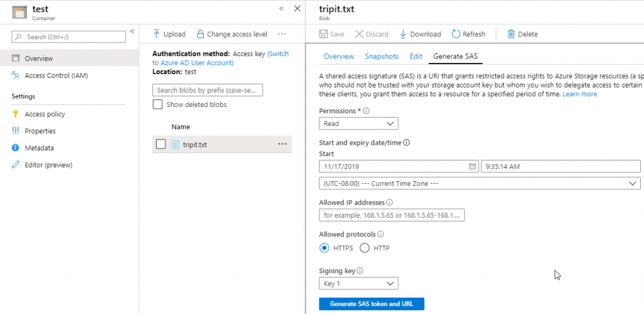Viewport: 644px width, 314px height.
Task: Click the tripit.txt file icon
Action: tap(175, 145)
